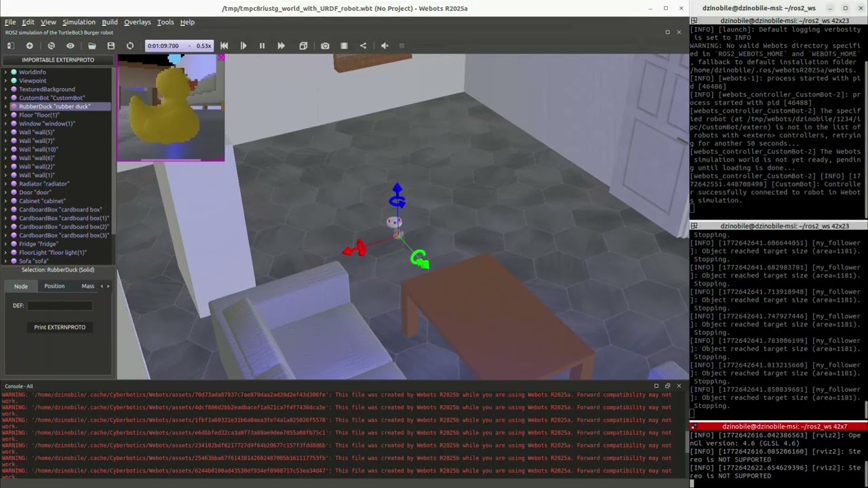Mute sound with the speaker icon
The width and height of the screenshot is (868, 488).
pos(384,45)
